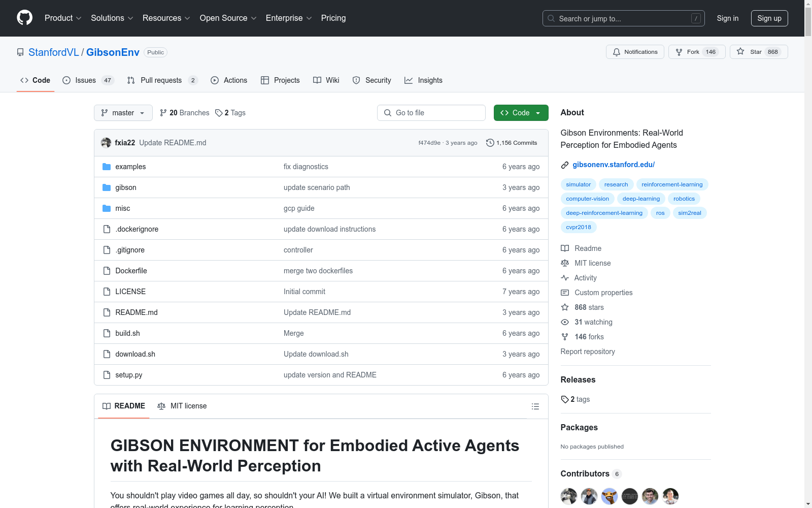This screenshot has height=508, width=812.
Task: Select the reinforcement-learning topic tag
Action: (672, 184)
